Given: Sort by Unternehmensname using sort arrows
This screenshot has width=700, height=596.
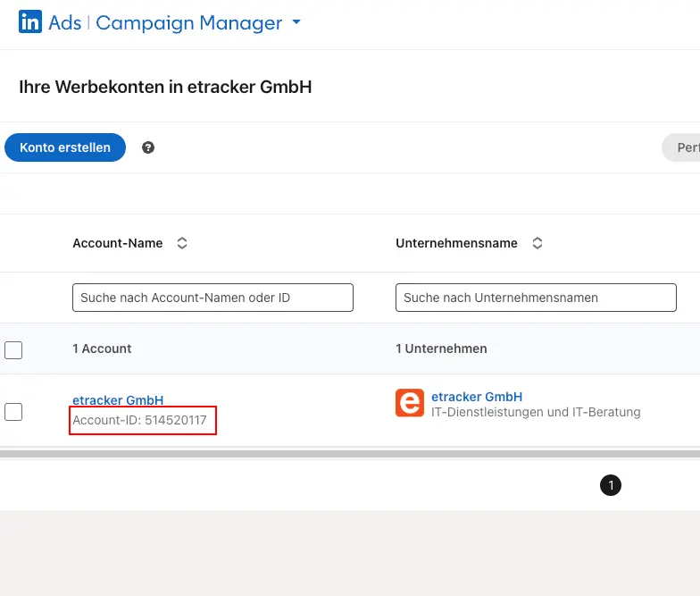Looking at the screenshot, I should pyautogui.click(x=537, y=243).
